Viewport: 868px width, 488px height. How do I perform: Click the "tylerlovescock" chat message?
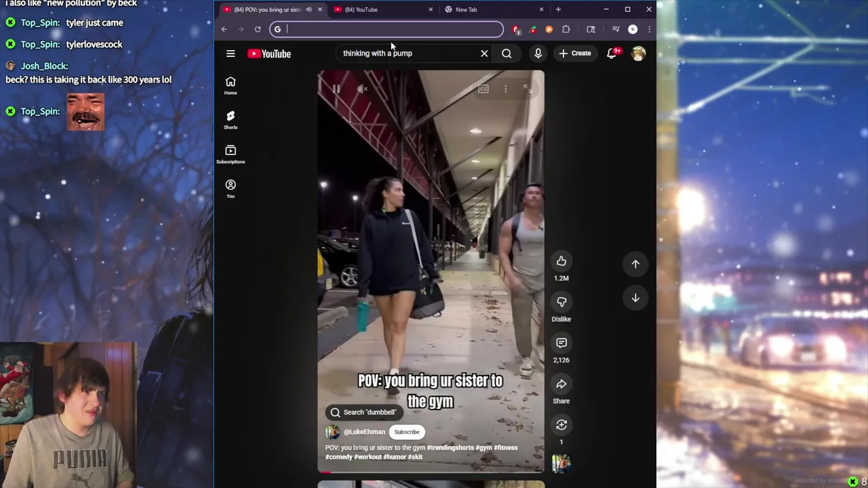[94, 44]
